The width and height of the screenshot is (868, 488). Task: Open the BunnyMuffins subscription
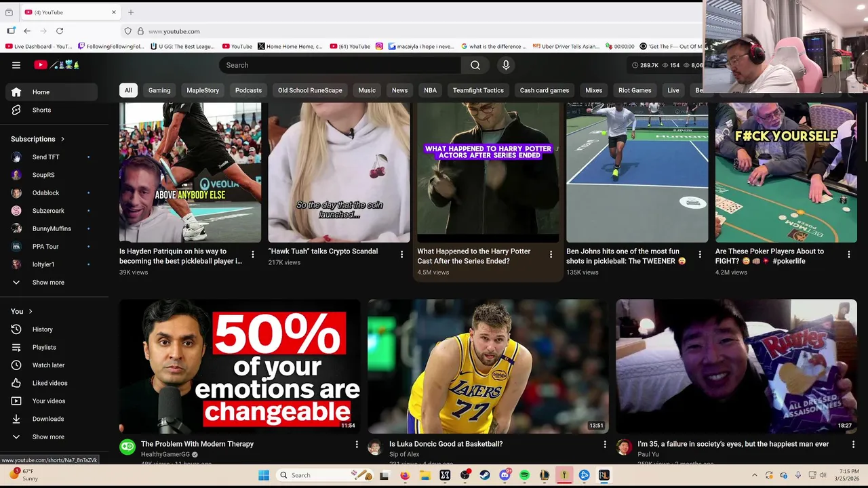pos(52,229)
